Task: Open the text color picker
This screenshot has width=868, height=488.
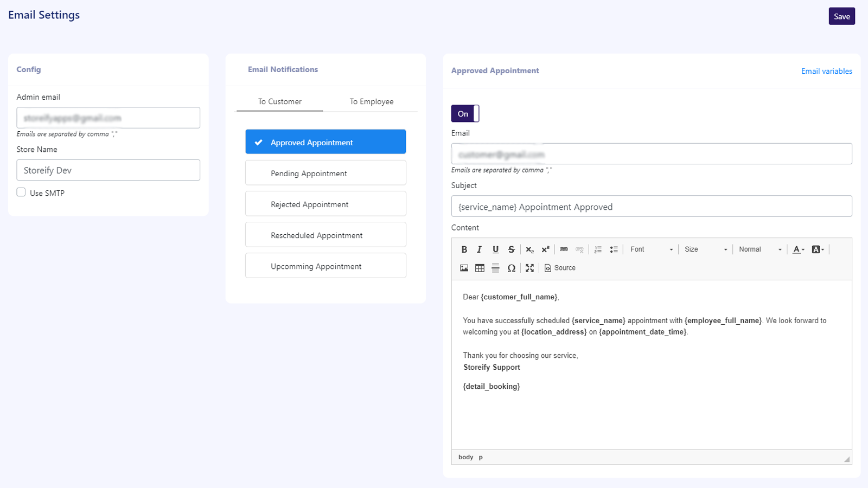Action: pos(798,249)
